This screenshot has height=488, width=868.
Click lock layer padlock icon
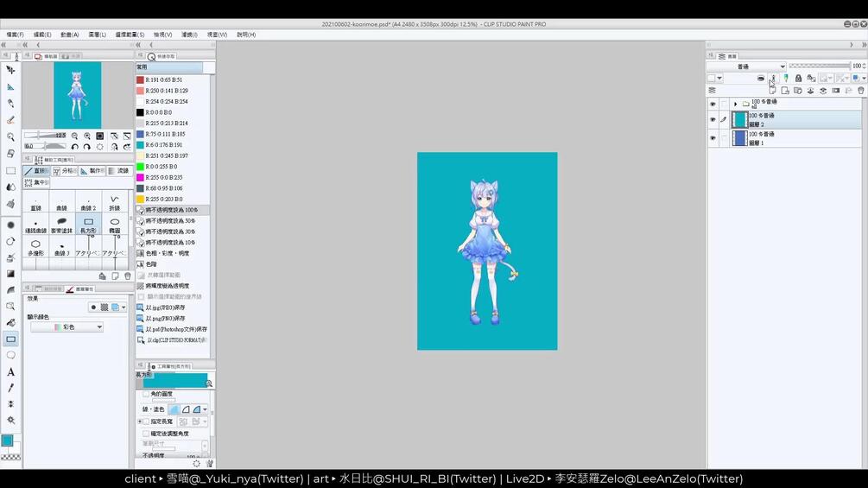(x=798, y=78)
